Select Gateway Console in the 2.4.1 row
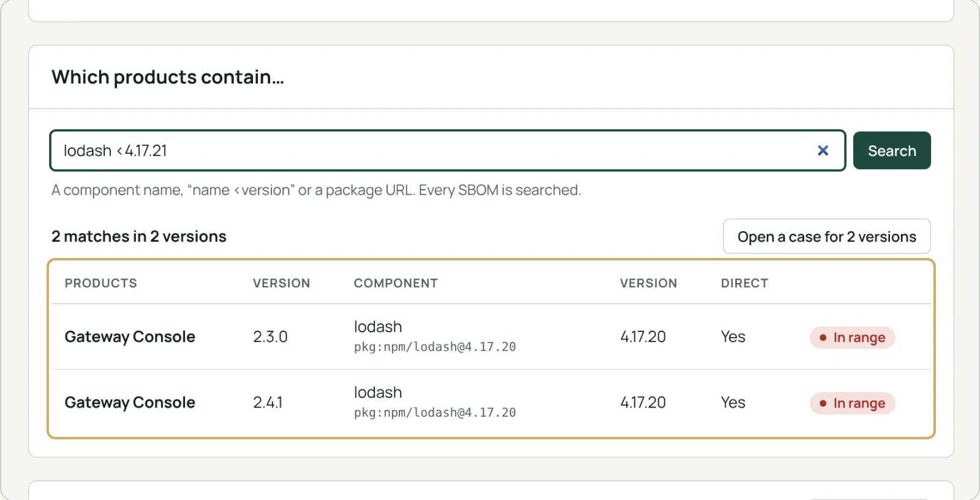The height and width of the screenshot is (500, 980). coord(130,403)
